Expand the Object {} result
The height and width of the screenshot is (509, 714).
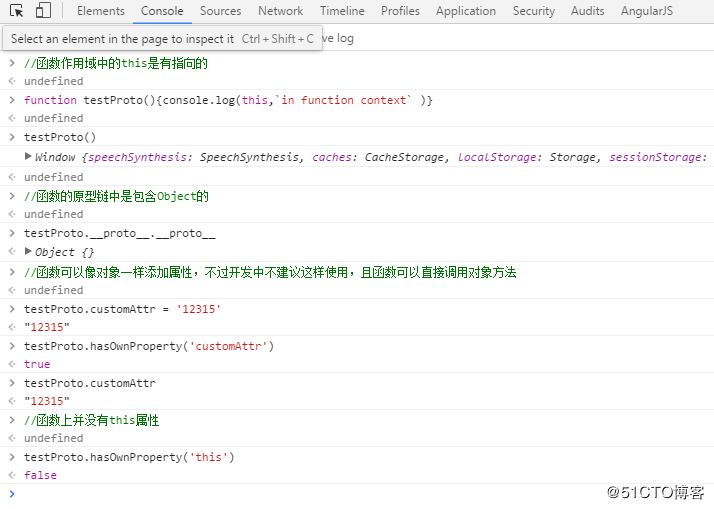pos(28,252)
